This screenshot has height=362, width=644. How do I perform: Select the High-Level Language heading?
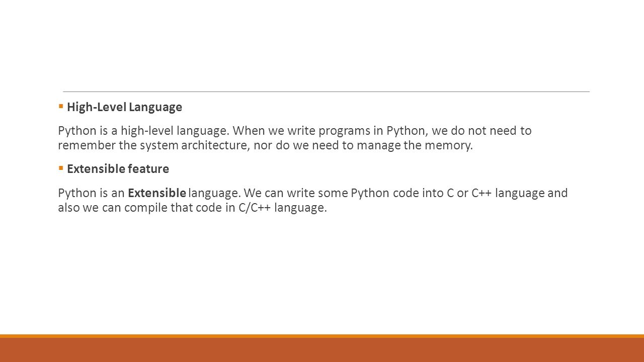(x=124, y=107)
